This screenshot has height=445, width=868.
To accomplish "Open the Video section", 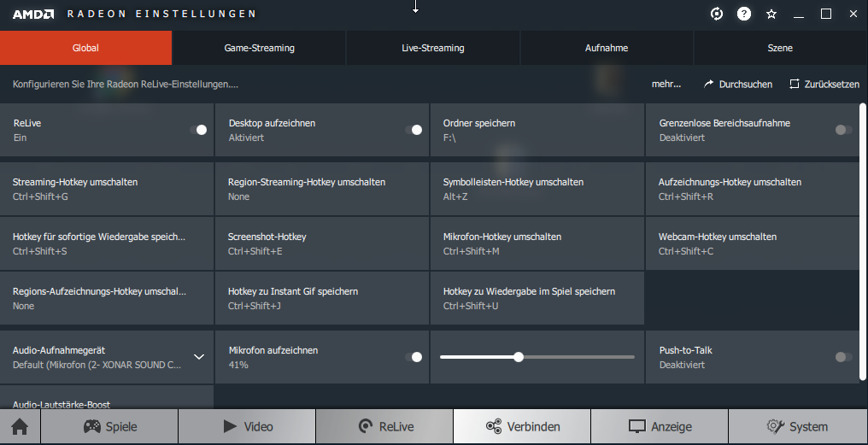I will 248,427.
